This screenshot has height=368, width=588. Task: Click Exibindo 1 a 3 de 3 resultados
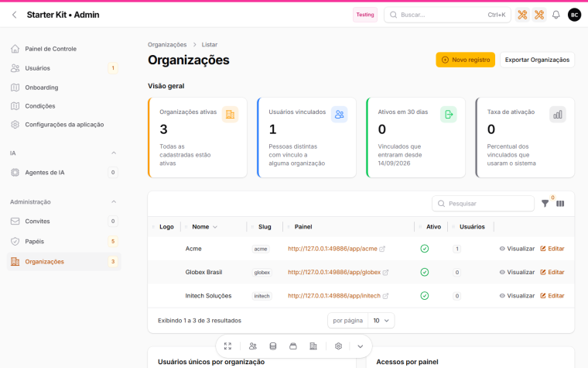[200, 321]
